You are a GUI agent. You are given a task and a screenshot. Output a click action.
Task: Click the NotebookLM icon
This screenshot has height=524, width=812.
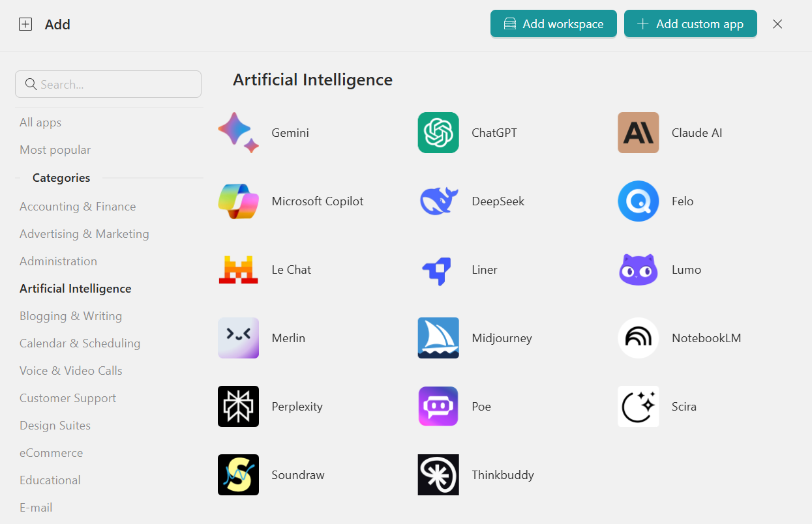(x=638, y=338)
